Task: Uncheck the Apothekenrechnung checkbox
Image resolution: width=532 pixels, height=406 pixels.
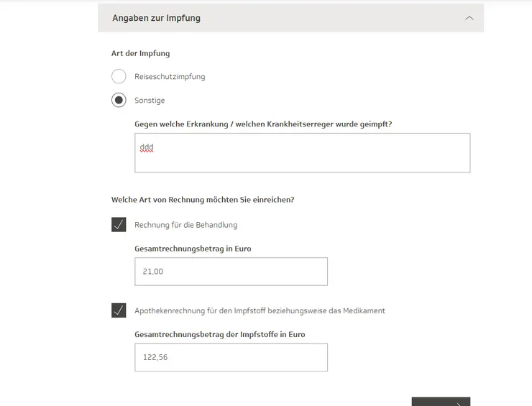Action: coord(119,310)
